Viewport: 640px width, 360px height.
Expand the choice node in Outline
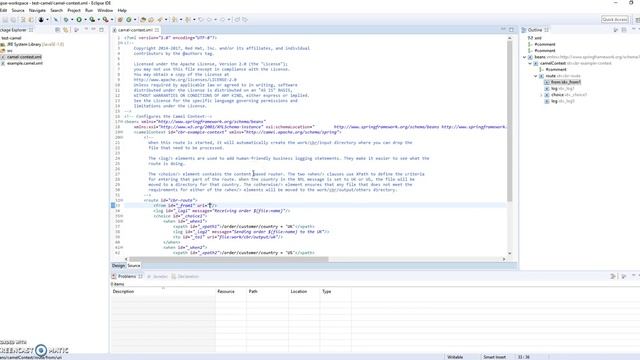point(541,95)
